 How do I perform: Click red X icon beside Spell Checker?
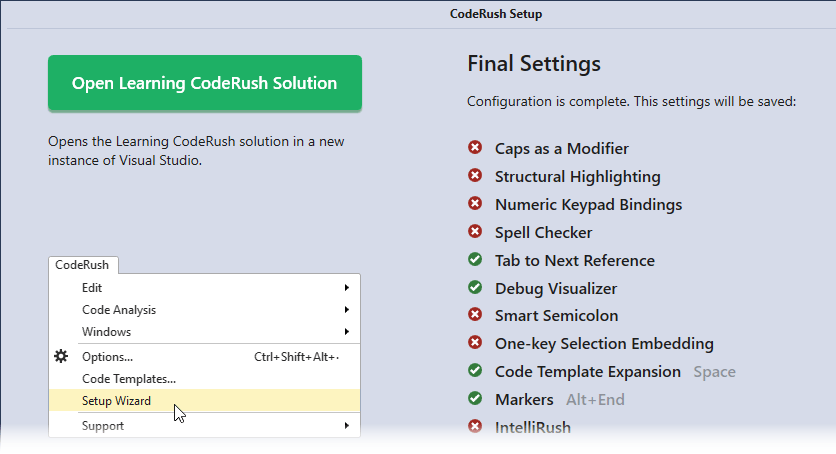click(x=475, y=232)
